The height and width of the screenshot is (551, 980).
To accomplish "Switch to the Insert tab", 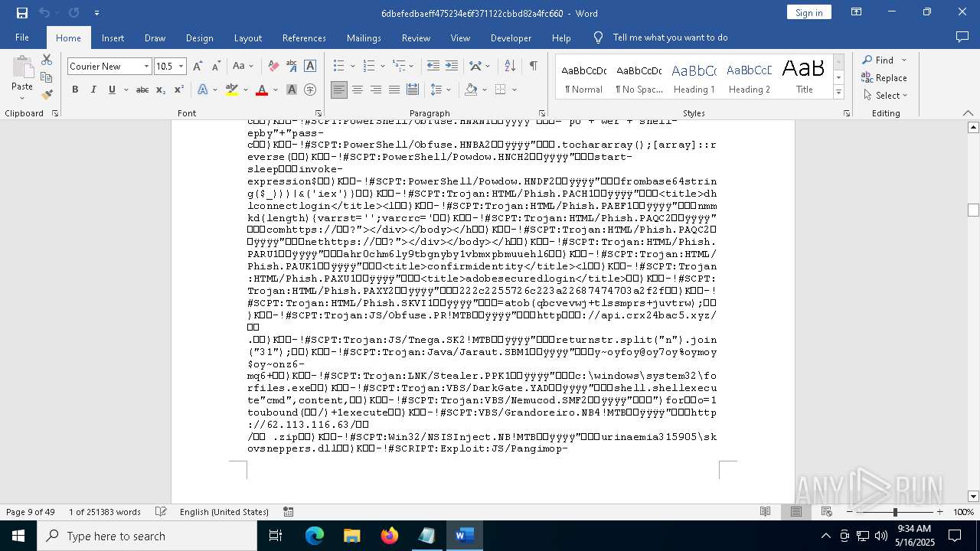I will click(113, 37).
